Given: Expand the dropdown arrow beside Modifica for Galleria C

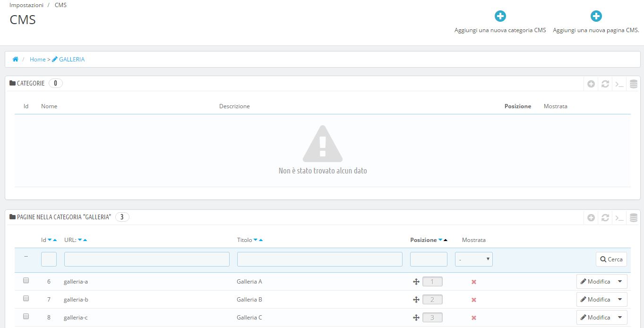Looking at the screenshot, I should coord(620,318).
